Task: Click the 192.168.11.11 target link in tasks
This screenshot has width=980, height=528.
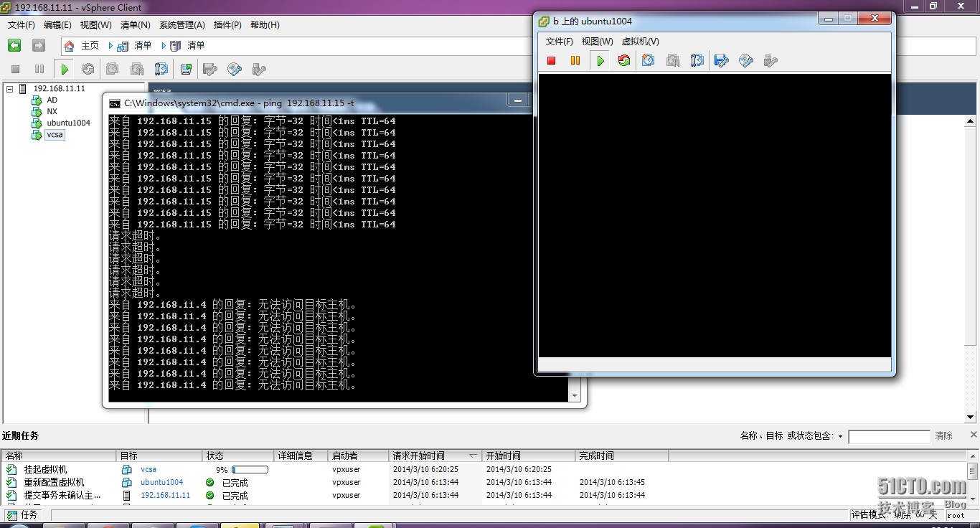Action: [165, 495]
